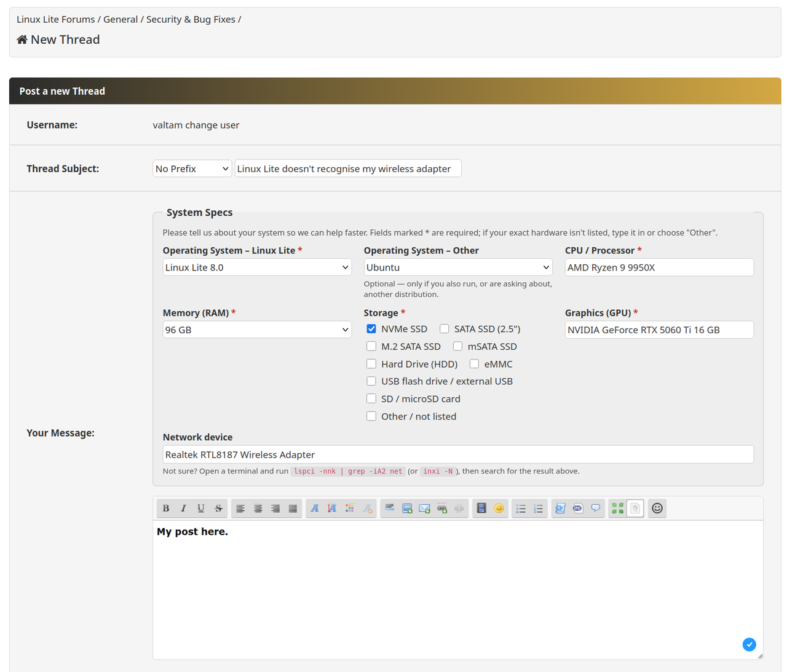The width and height of the screenshot is (787, 672).
Task: Insert a horizontal rule
Action: [389, 508]
